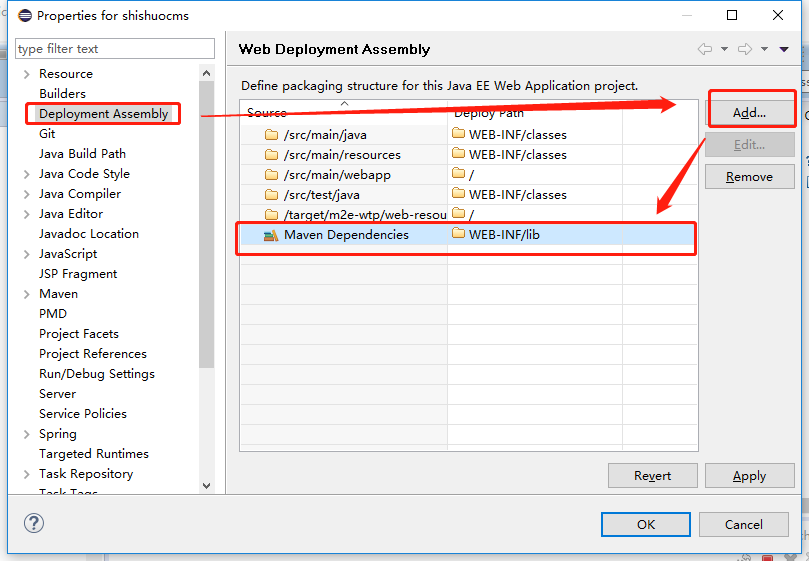Image resolution: width=809 pixels, height=561 pixels.
Task: Click the Maven Dependencies library icon
Action: coord(271,235)
